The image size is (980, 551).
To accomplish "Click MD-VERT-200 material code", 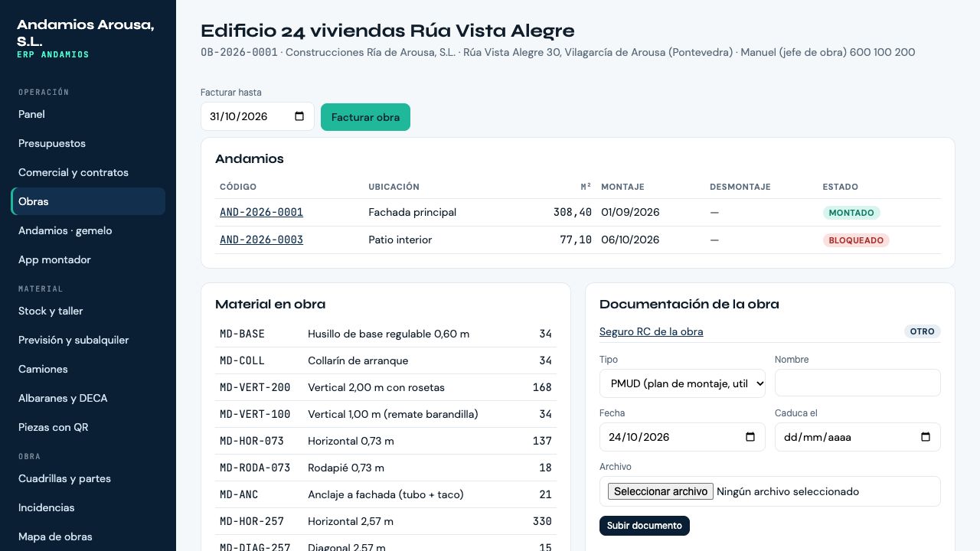I will click(x=255, y=387).
